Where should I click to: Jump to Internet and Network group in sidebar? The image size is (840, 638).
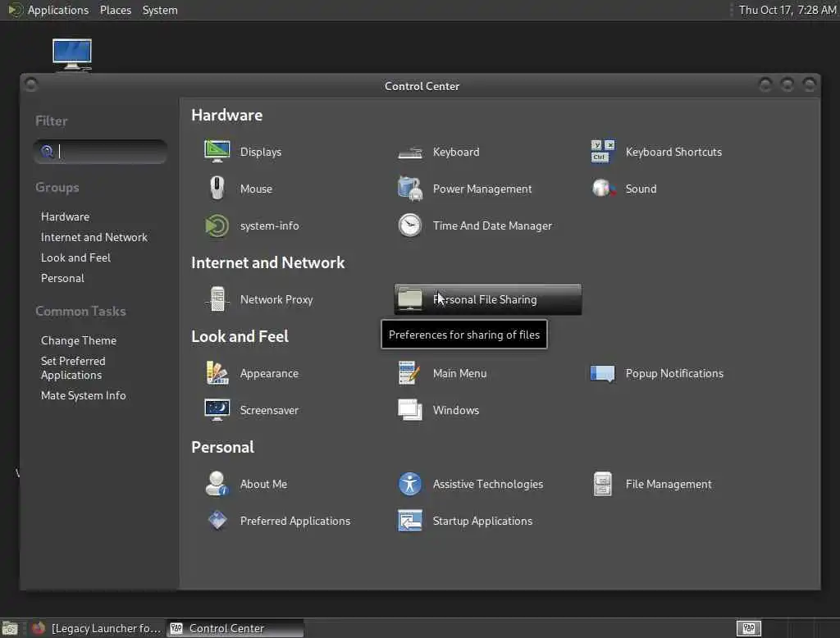(x=94, y=237)
